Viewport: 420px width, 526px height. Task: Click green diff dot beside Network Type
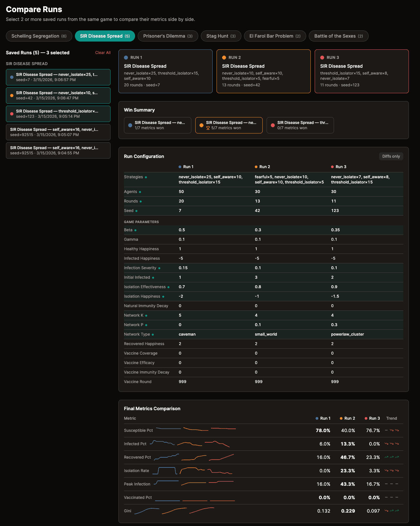tap(153, 335)
